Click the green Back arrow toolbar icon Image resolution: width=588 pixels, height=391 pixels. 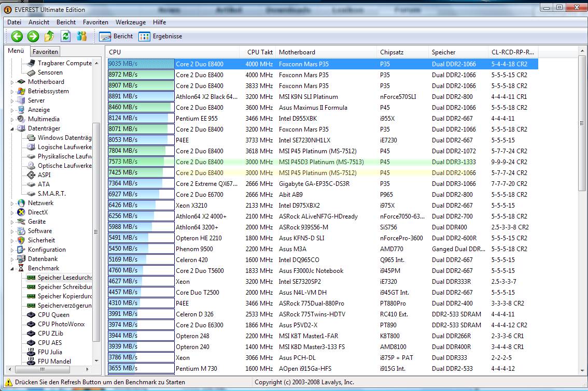pyautogui.click(x=17, y=36)
